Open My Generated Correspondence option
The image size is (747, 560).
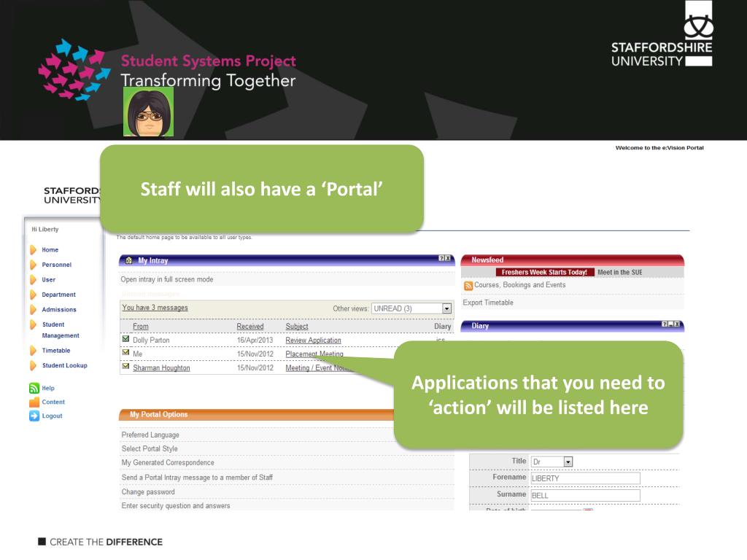pyautogui.click(x=168, y=462)
